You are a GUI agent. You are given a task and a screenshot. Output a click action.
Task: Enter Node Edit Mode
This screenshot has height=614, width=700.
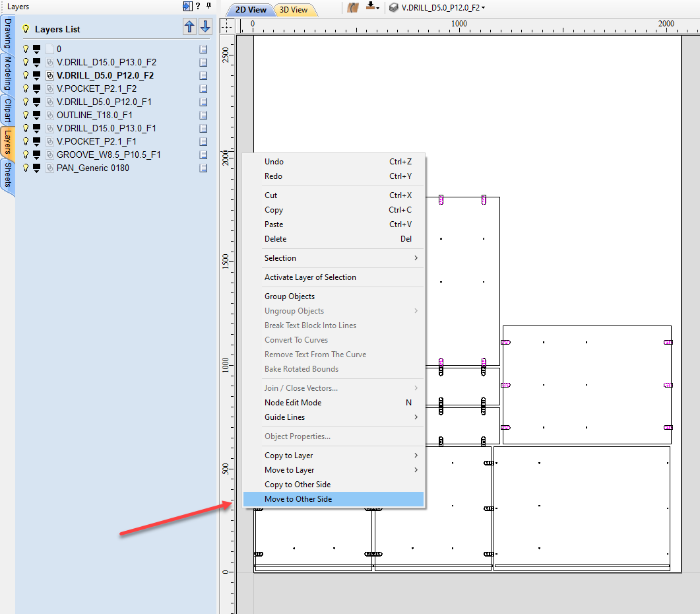pyautogui.click(x=333, y=403)
